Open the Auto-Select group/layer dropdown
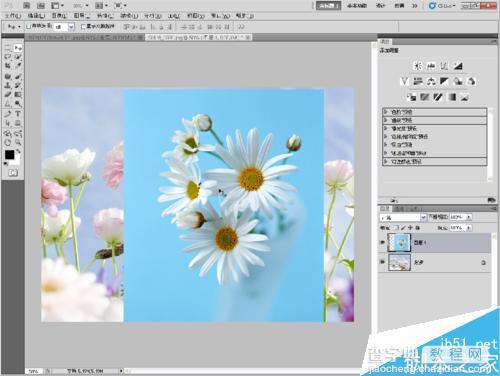This screenshot has width=500, height=376. point(64,27)
